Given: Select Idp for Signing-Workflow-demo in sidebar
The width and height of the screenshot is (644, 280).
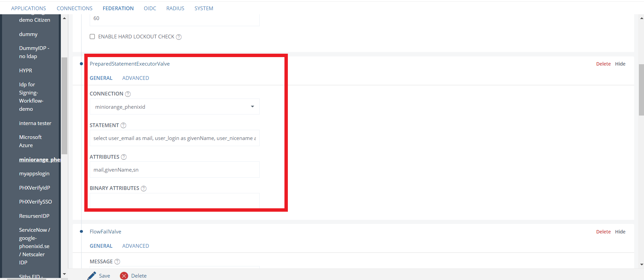Looking at the screenshot, I should click(31, 97).
